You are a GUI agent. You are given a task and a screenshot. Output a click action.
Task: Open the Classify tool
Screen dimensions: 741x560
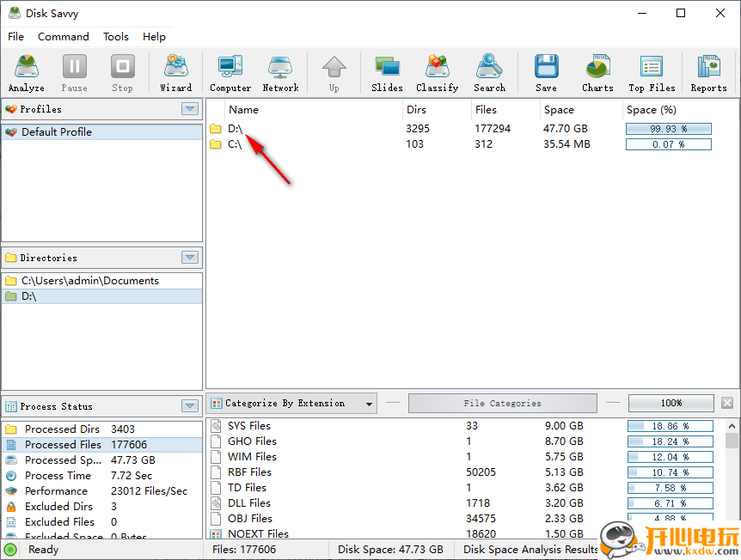[437, 73]
